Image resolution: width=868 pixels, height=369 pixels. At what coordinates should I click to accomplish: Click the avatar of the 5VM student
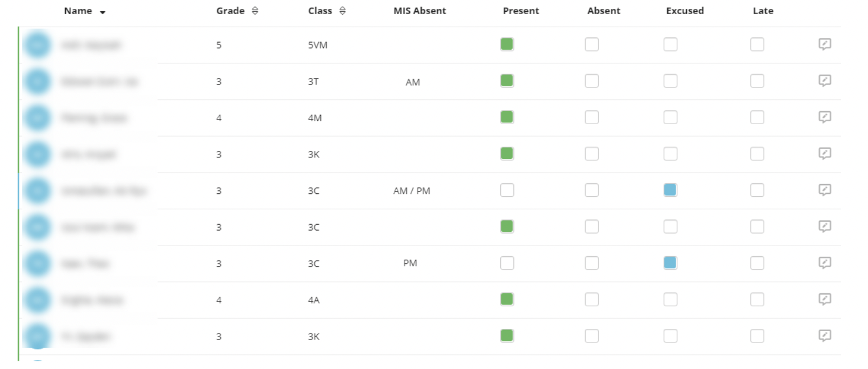(x=37, y=45)
